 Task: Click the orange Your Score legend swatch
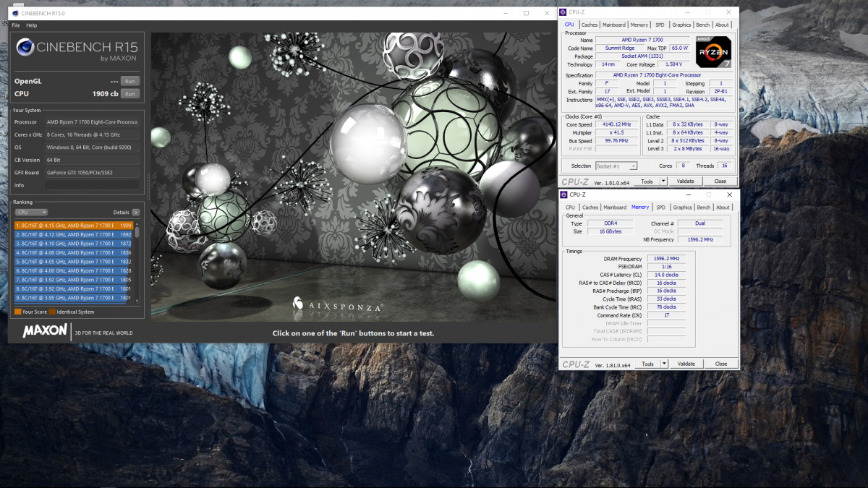pyautogui.click(x=17, y=312)
